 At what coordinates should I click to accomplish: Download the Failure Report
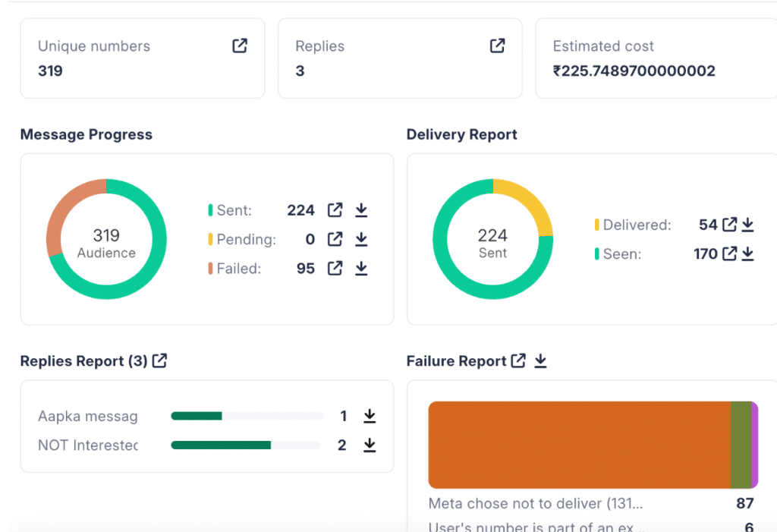[540, 360]
